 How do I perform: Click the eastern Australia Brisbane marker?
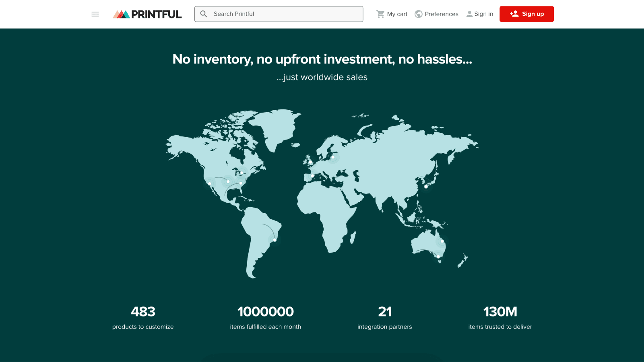[442, 241]
